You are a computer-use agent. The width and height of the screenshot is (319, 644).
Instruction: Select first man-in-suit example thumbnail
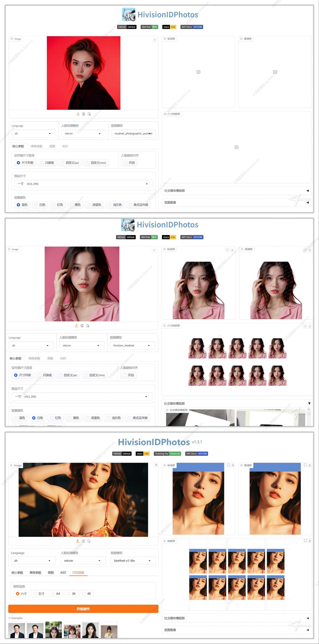click(x=16, y=630)
